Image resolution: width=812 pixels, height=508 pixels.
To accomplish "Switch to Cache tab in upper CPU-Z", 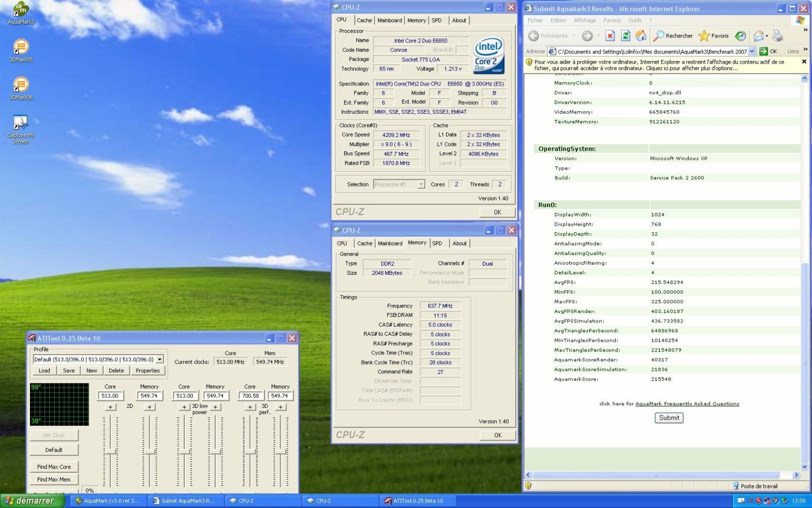I will click(364, 20).
